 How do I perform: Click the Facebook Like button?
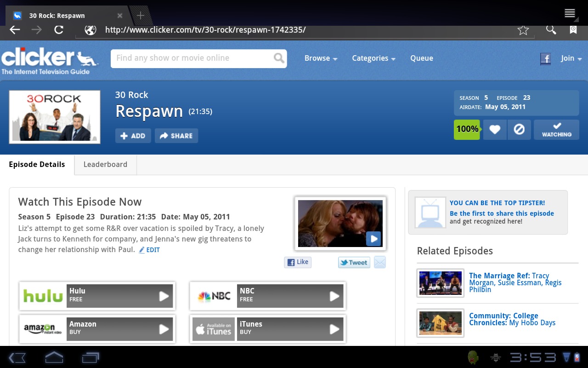click(298, 262)
